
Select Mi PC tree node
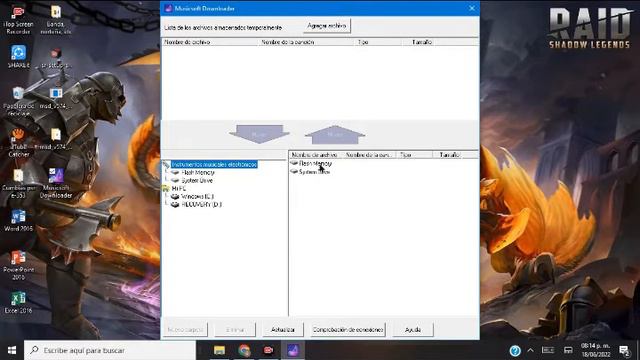(x=179, y=189)
